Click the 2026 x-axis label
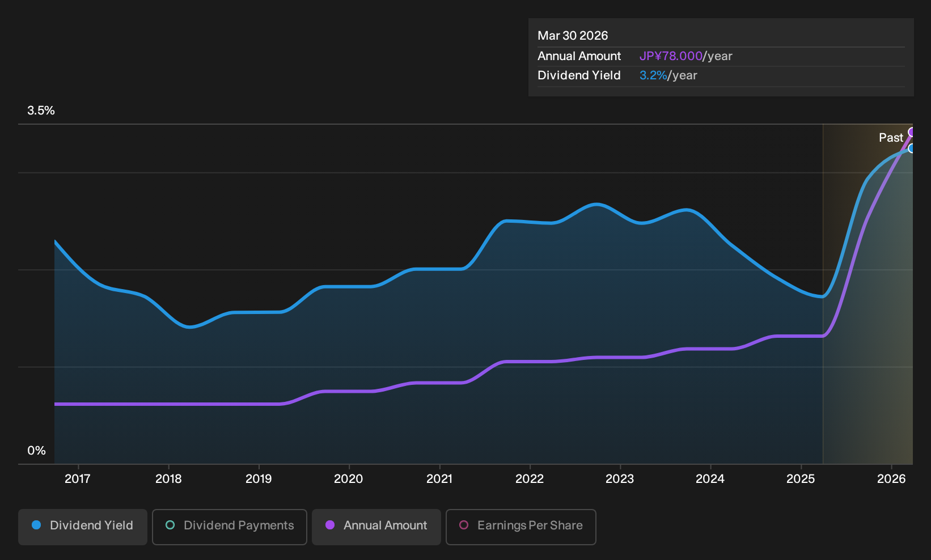 pyautogui.click(x=891, y=479)
